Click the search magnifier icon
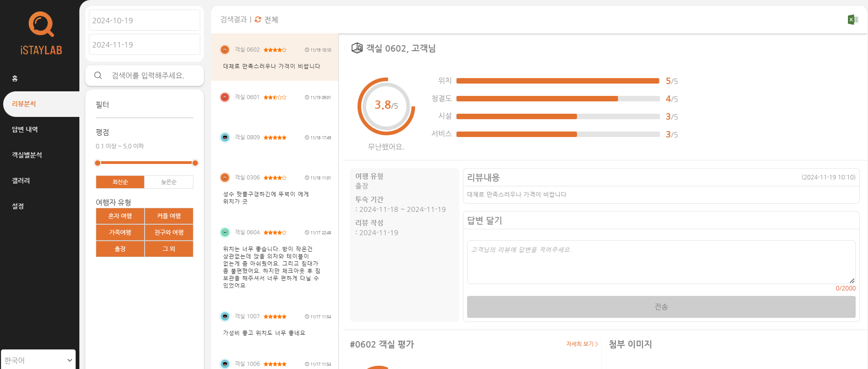868x369 pixels. (98, 75)
